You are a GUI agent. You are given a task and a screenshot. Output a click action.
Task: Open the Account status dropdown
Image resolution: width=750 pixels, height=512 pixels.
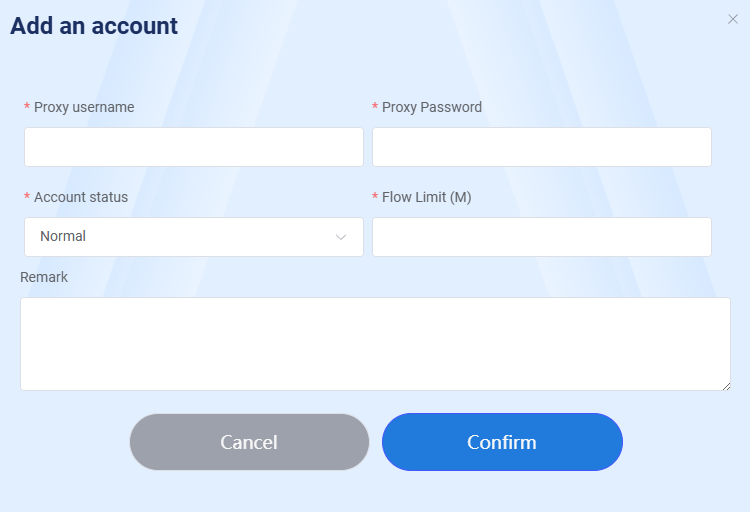194,237
